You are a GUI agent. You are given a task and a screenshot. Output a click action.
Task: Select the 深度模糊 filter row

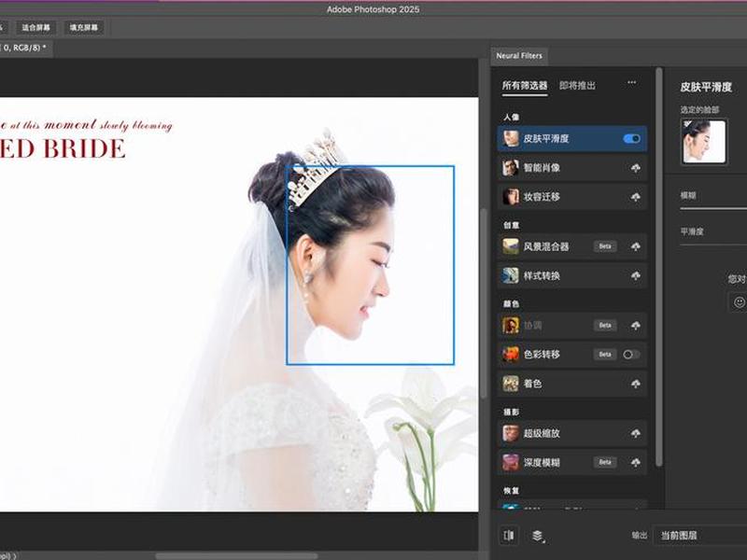(571, 462)
